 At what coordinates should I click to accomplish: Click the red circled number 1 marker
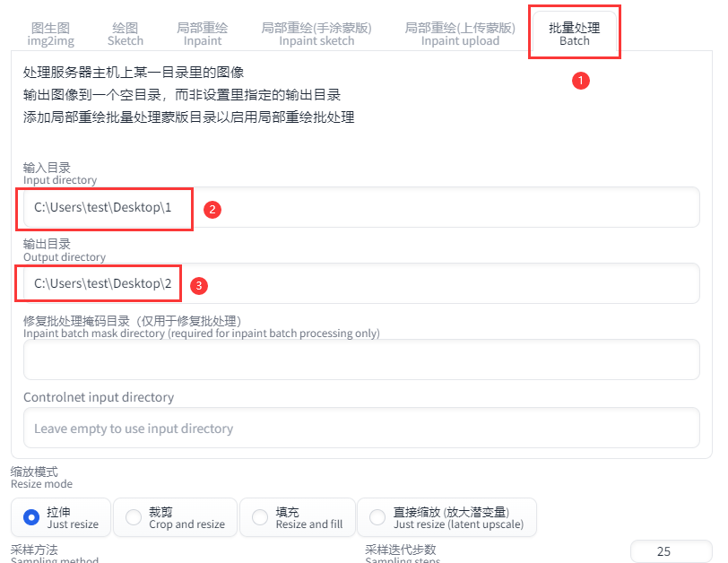point(581,81)
